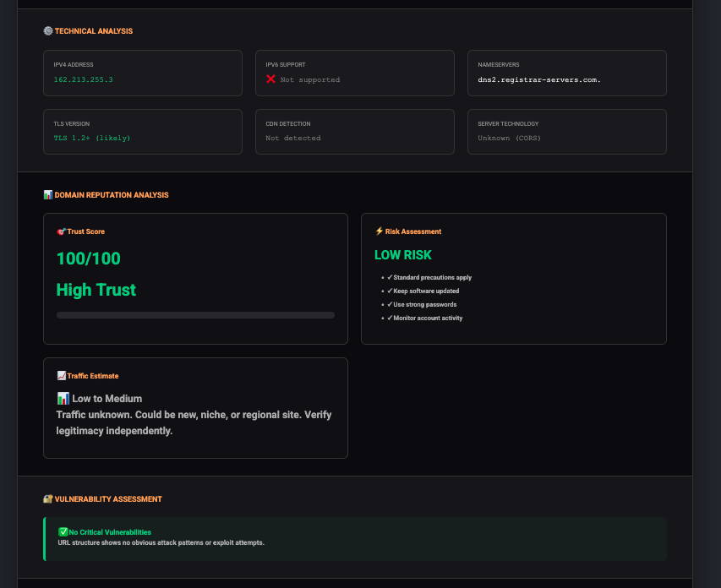Click the gear icon beside Technical Analysis
Viewport: 721px width, 588px height.
click(48, 30)
